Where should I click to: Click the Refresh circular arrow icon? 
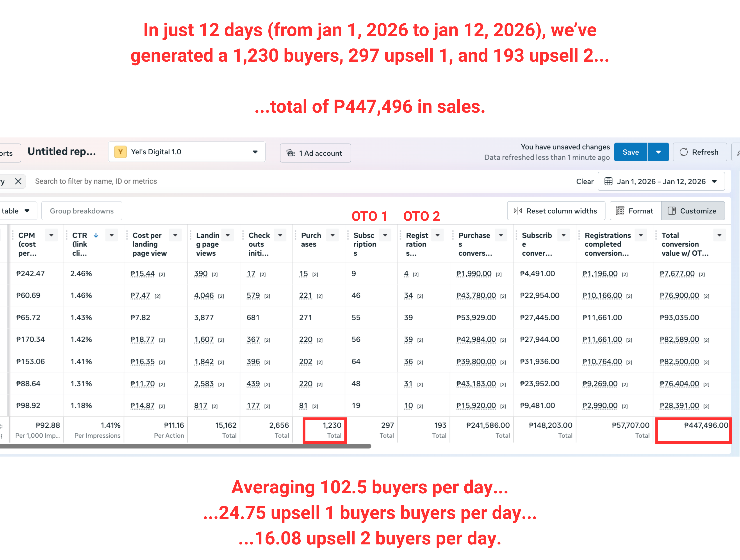683,152
